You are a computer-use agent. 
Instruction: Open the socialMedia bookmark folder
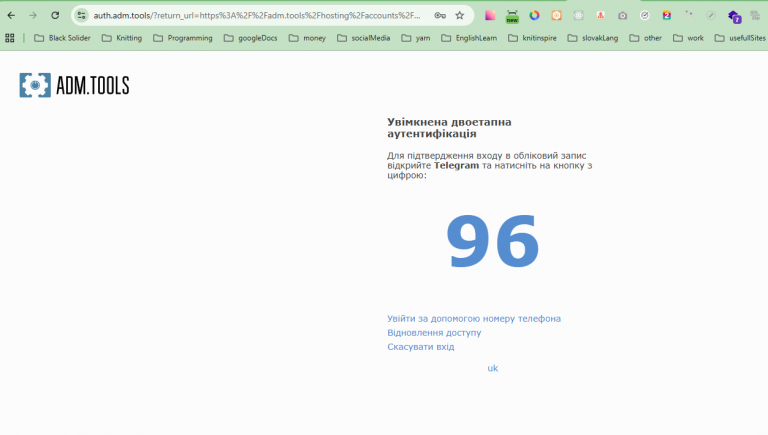click(363, 38)
